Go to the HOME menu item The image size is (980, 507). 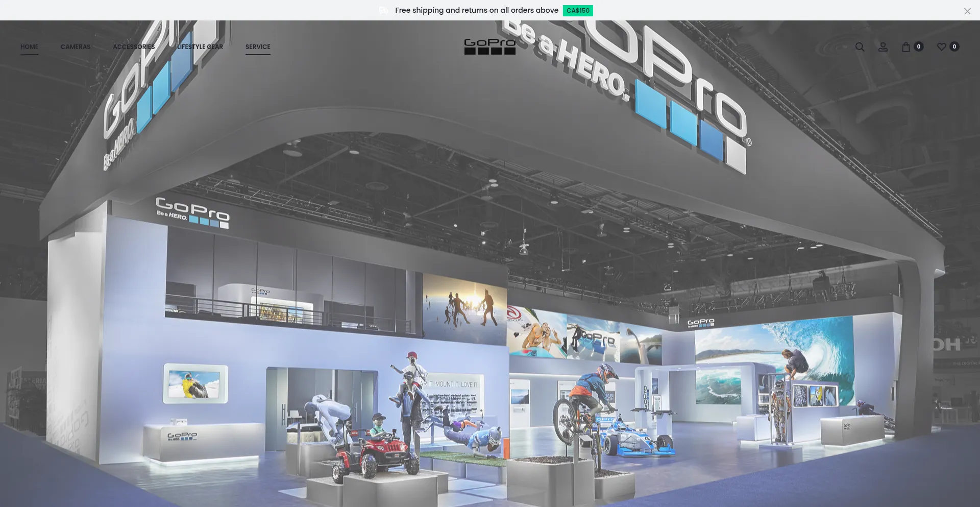[29, 47]
